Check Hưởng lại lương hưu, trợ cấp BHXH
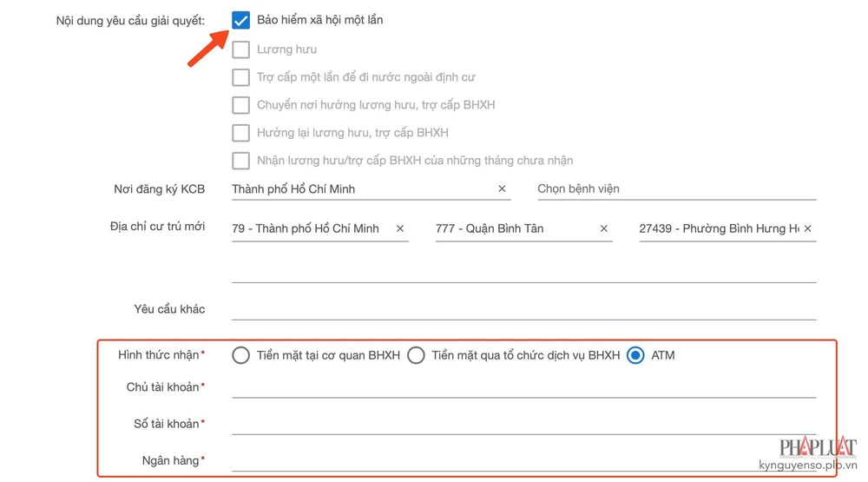This screenshot has width=868, height=482. (241, 133)
